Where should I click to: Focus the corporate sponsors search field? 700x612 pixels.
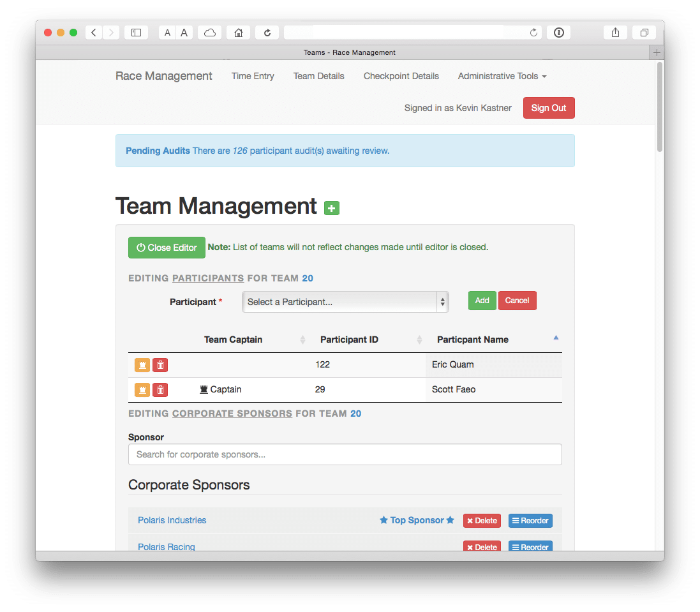[345, 454]
